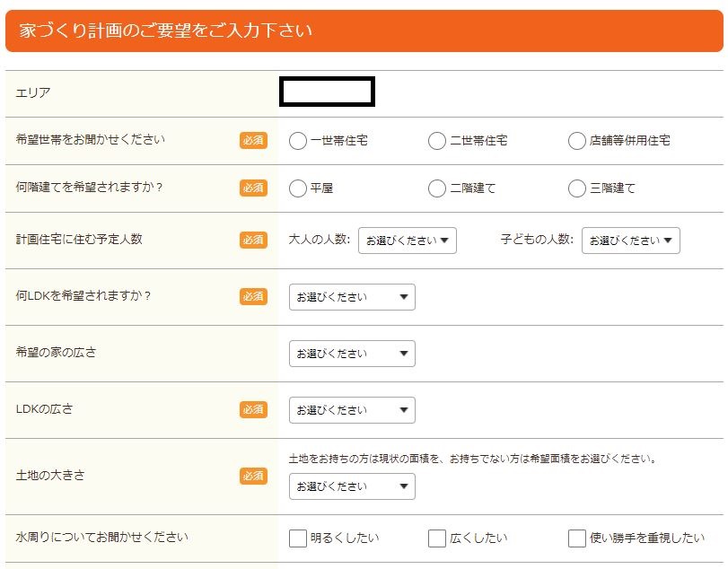Click the 必須 badge beside 希望世帯
The image size is (728, 569).
253,141
